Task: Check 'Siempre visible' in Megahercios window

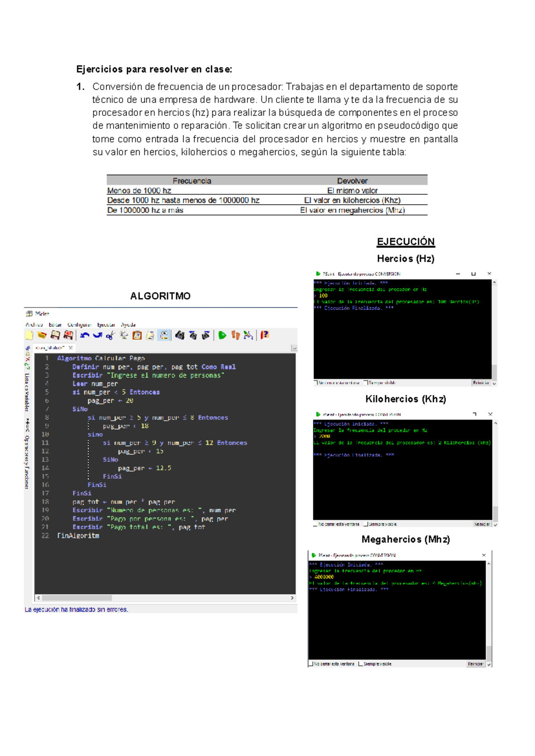Action: pyautogui.click(x=361, y=664)
